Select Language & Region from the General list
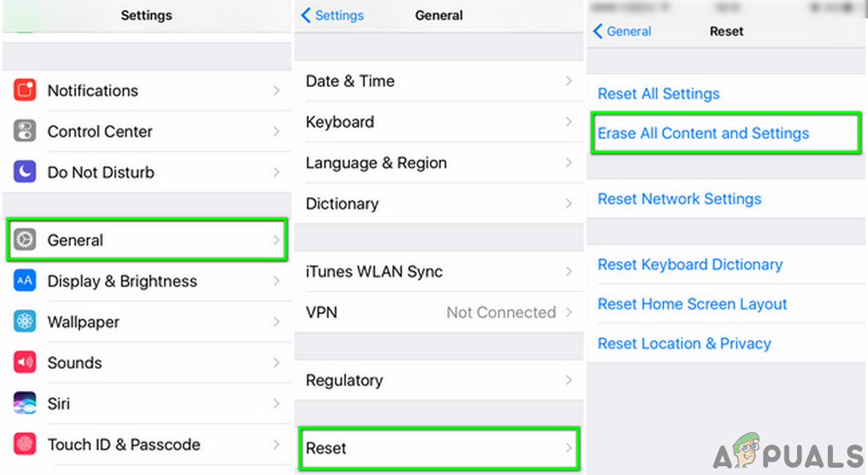The image size is (868, 475). (x=376, y=163)
